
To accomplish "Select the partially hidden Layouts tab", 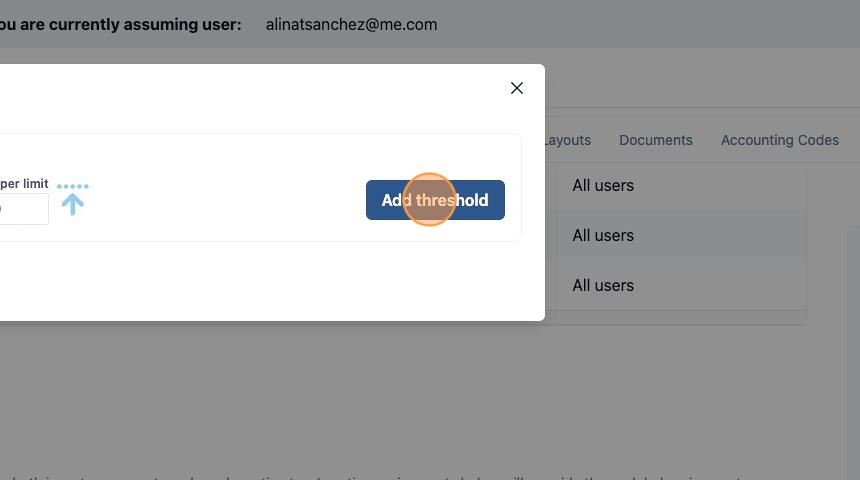I will point(568,140).
